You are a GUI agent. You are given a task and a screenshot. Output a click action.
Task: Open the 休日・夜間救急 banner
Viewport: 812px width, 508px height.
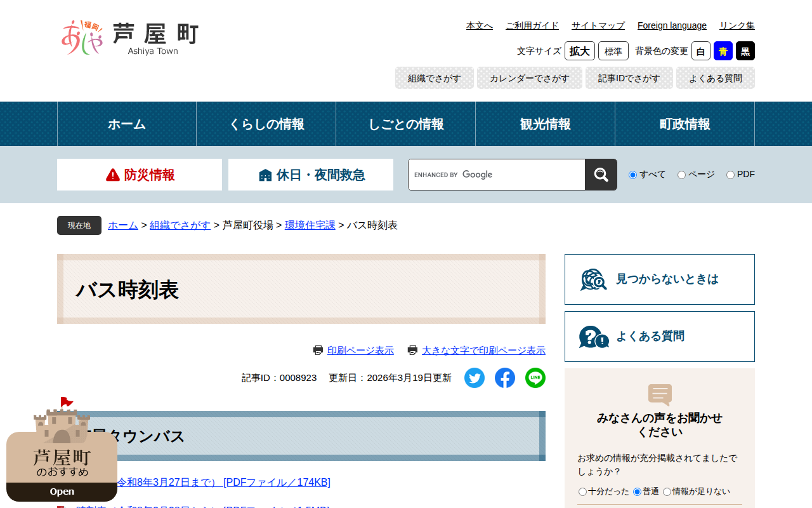[x=311, y=175]
